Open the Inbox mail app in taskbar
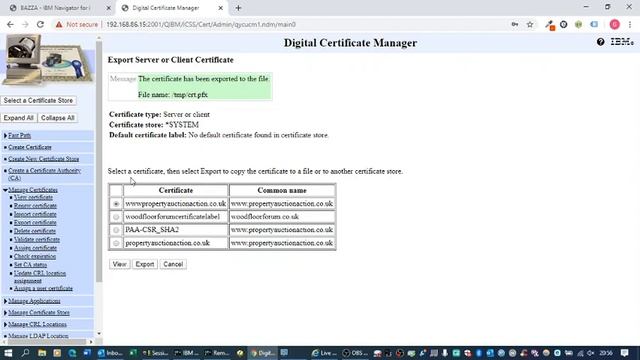 tap(110, 353)
